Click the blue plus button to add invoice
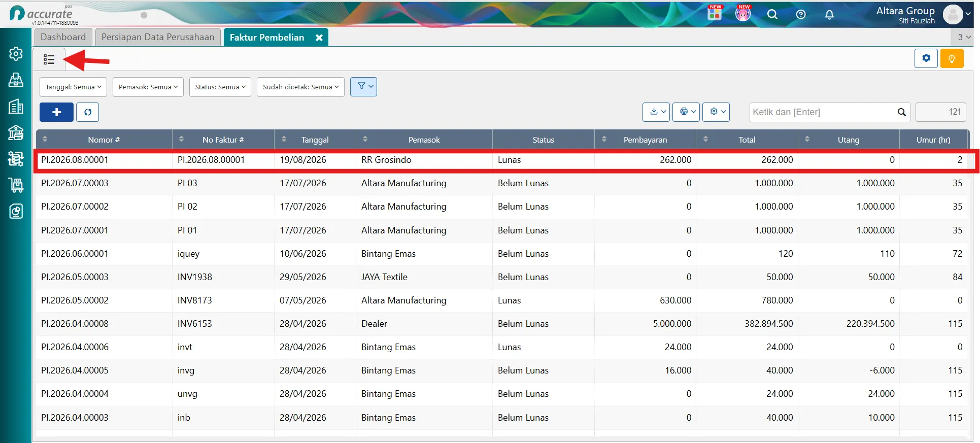980x443 pixels. click(57, 112)
